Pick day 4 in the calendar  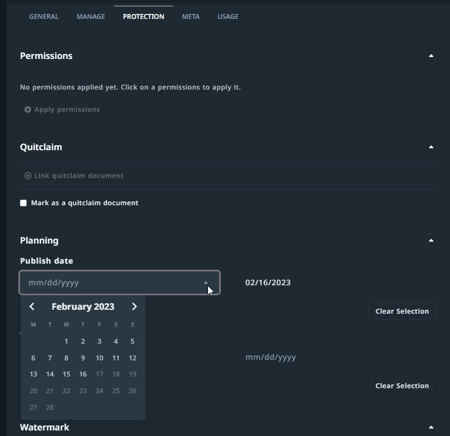[116, 341]
